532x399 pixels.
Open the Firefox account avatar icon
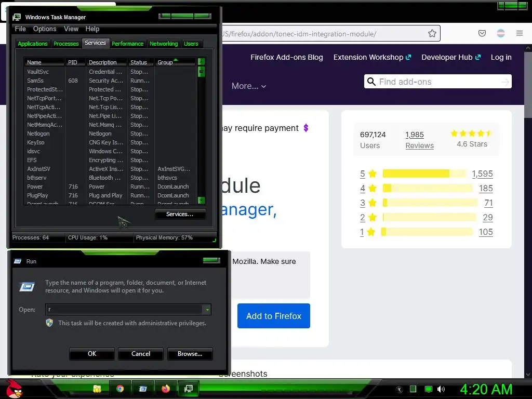501,33
